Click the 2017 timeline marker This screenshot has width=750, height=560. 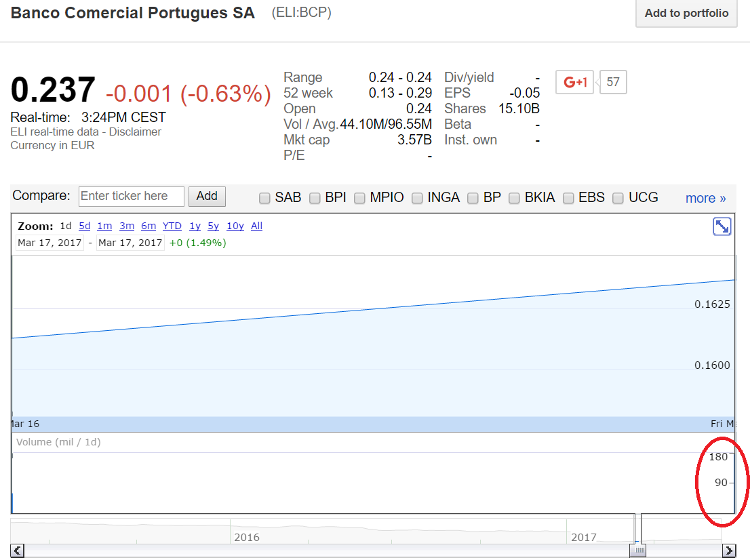584,537
